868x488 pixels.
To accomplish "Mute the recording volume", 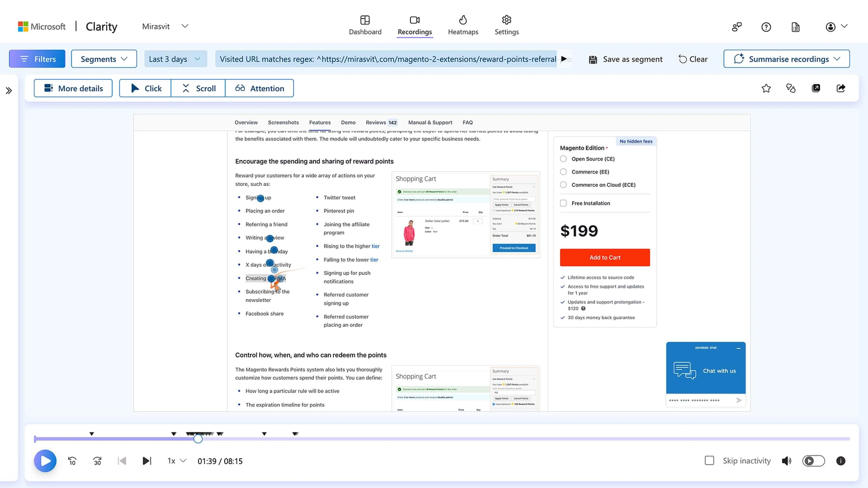I will point(786,461).
